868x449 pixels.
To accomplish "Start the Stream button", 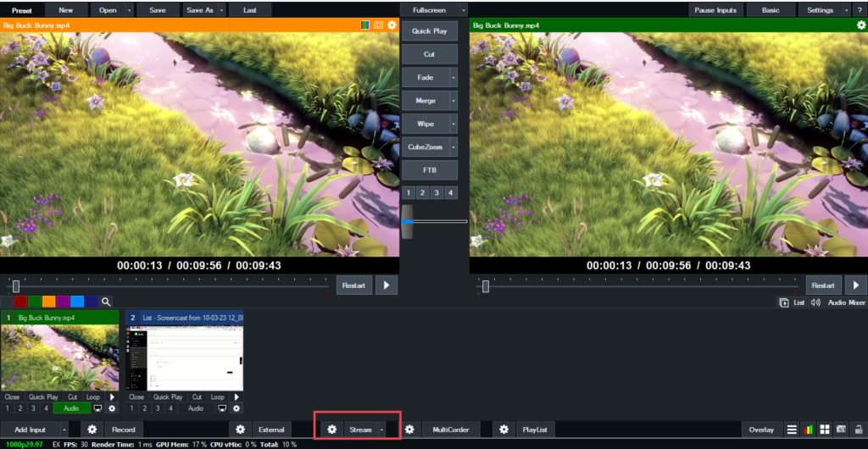I will [x=360, y=430].
